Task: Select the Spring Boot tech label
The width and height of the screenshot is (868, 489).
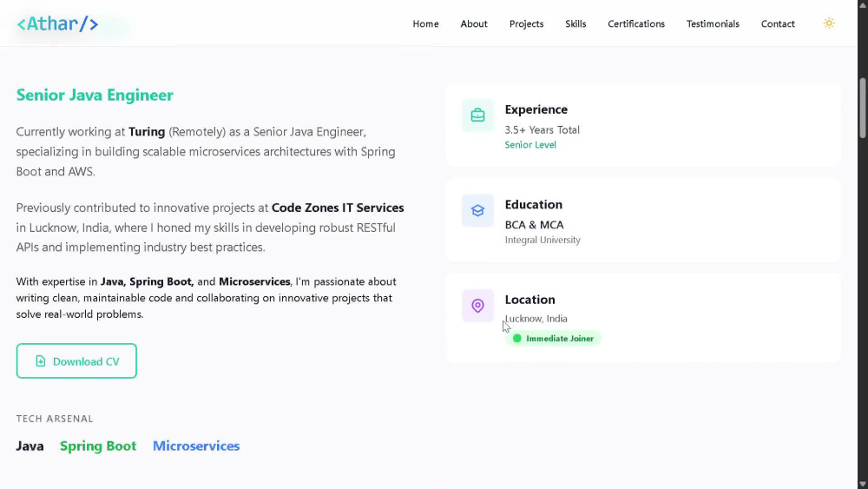Action: (98, 446)
